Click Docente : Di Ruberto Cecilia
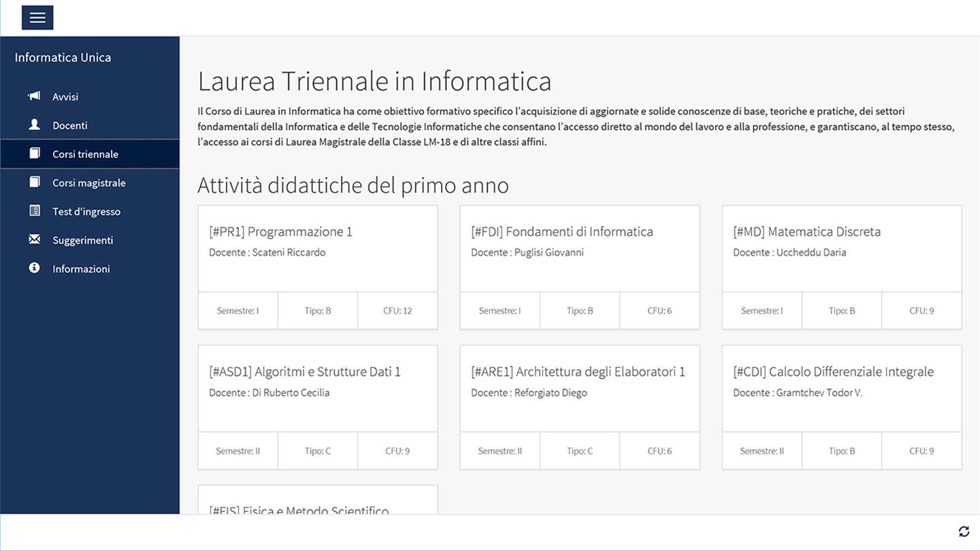980x551 pixels. click(x=269, y=393)
